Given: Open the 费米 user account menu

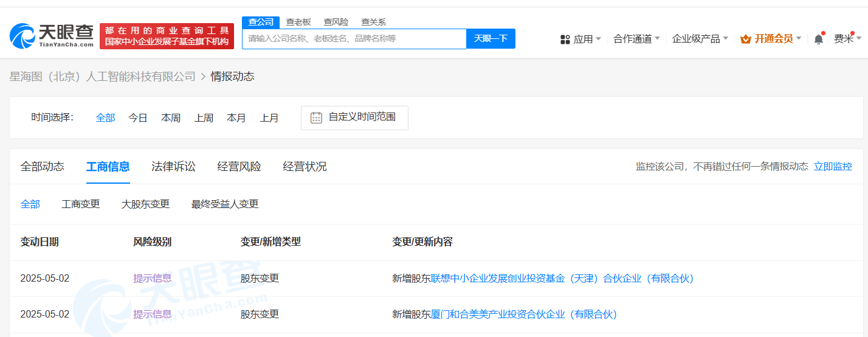Looking at the screenshot, I should pos(846,39).
